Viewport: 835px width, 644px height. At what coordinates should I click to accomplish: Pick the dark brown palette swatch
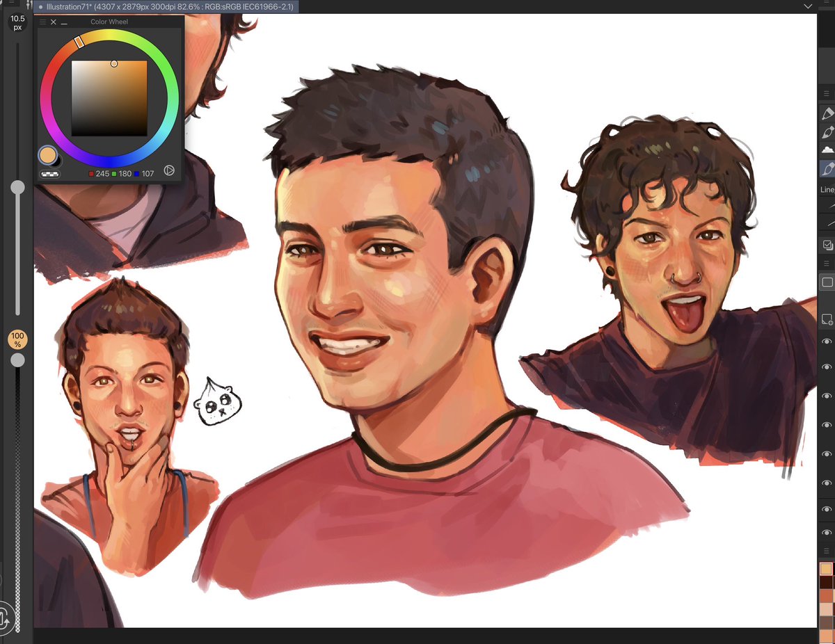click(x=826, y=582)
